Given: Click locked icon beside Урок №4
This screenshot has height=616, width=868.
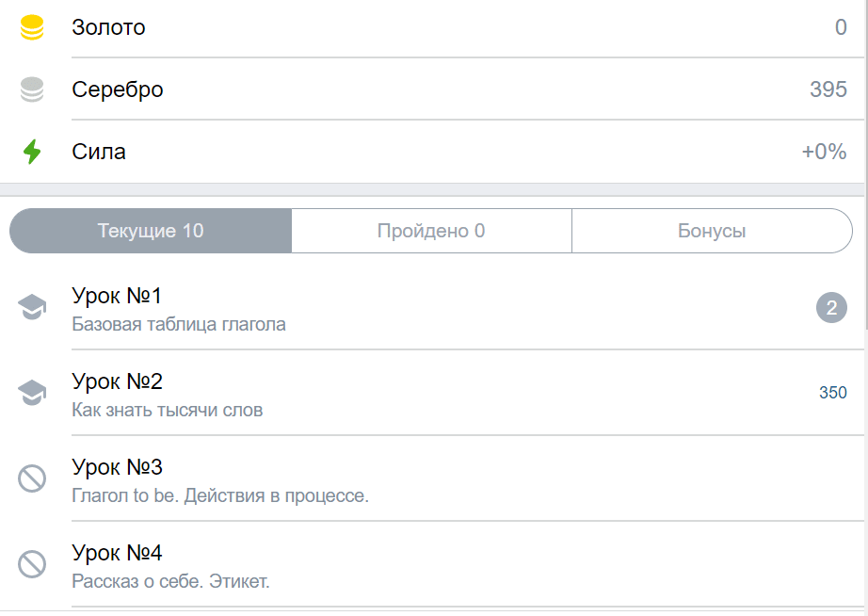Looking at the screenshot, I should coord(32,564).
